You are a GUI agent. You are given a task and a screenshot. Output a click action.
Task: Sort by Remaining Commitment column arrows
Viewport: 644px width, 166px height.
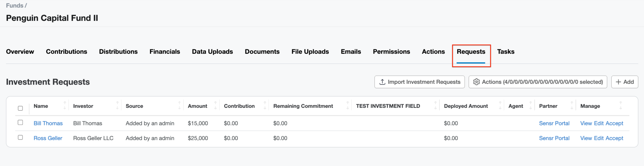[x=348, y=106]
